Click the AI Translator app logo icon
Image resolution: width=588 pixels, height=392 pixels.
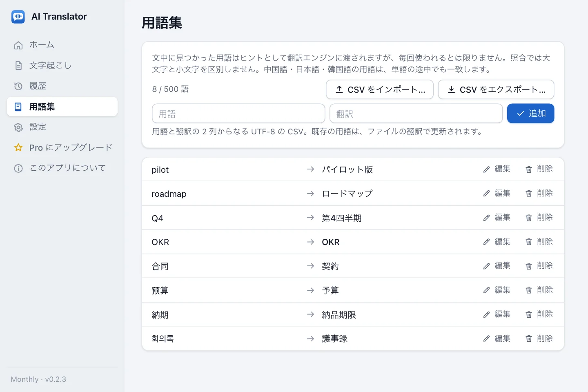18,17
